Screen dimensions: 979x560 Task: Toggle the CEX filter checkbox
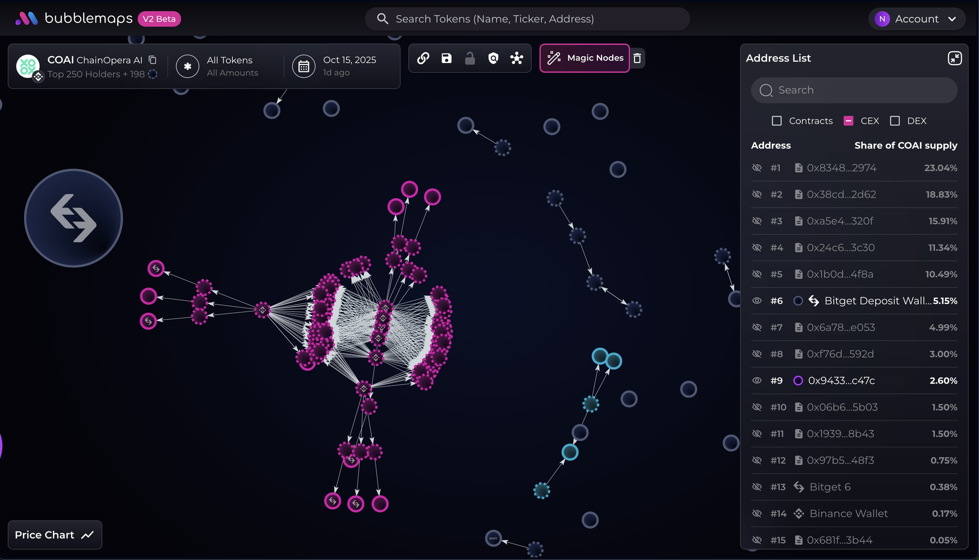point(849,121)
